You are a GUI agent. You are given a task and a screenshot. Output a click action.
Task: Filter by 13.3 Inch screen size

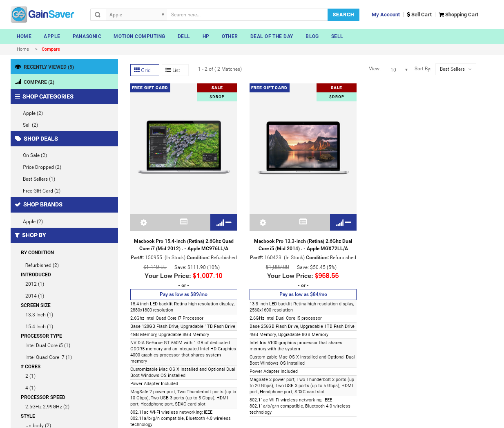(39, 315)
